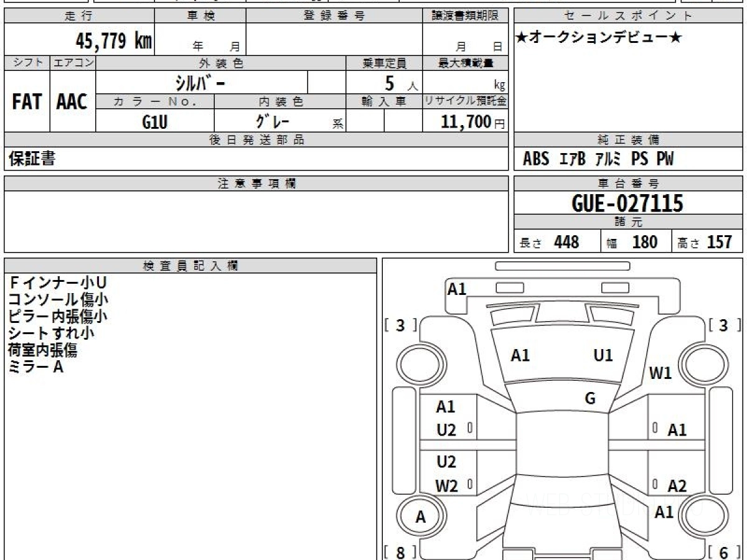This screenshot has height=560, width=747.
Task: Select the セールスポイント header
Action: pos(629,16)
